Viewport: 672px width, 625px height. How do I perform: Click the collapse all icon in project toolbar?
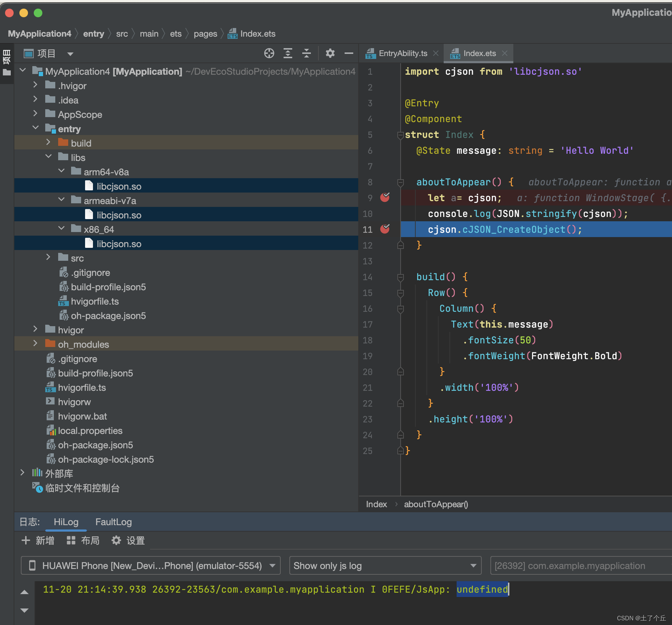(x=306, y=54)
